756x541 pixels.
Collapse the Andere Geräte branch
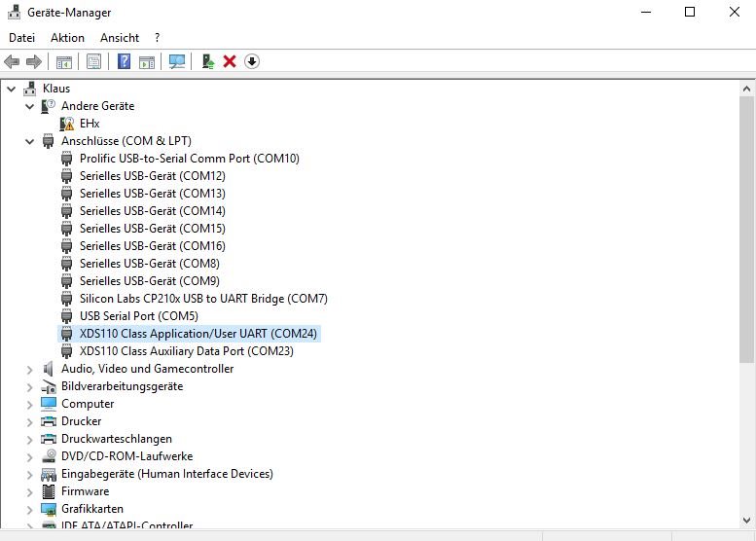point(30,106)
